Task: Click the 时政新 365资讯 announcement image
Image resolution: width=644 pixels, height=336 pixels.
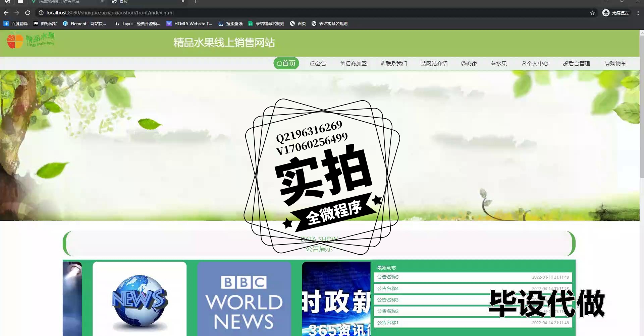Action: coord(336,299)
